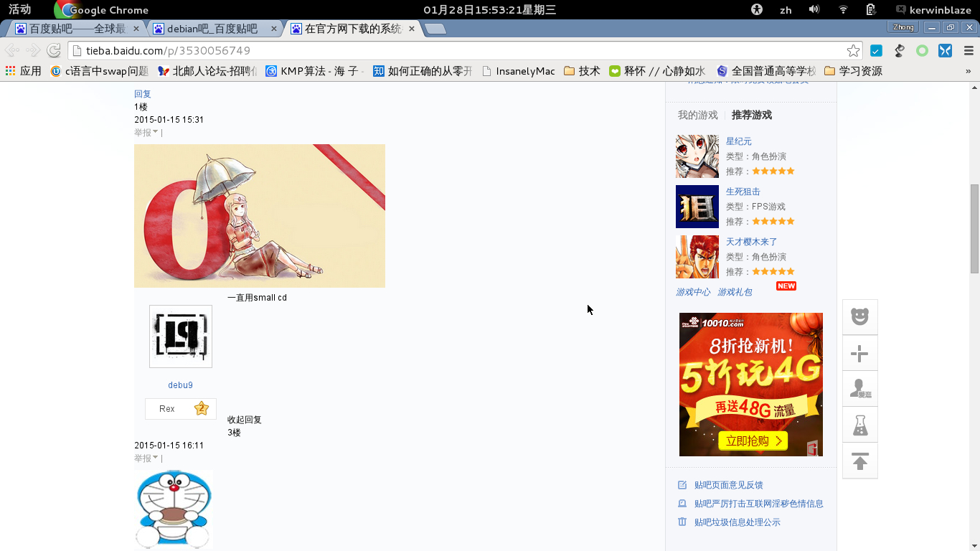Reload the page with the refresh icon
This screenshot has width=980, height=551.
[54, 50]
